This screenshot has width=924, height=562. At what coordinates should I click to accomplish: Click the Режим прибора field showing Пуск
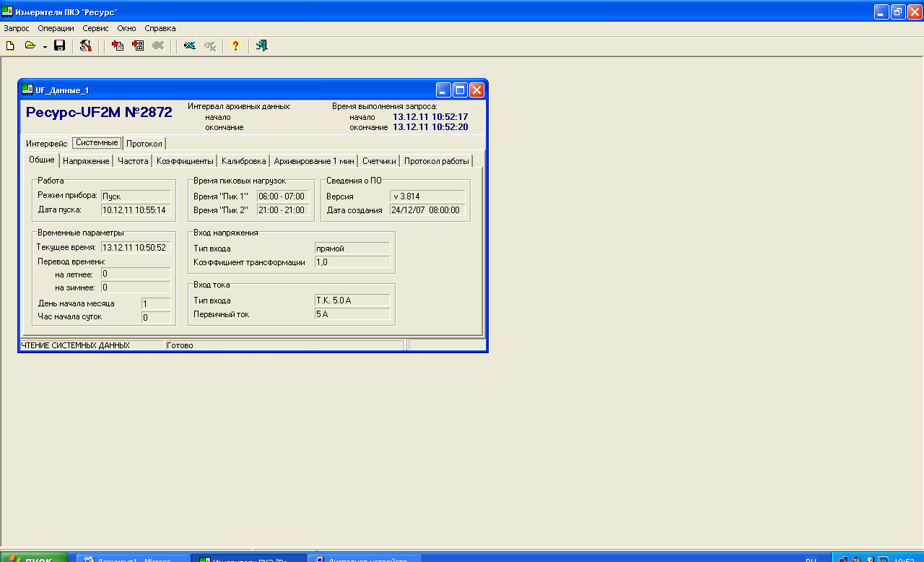136,196
